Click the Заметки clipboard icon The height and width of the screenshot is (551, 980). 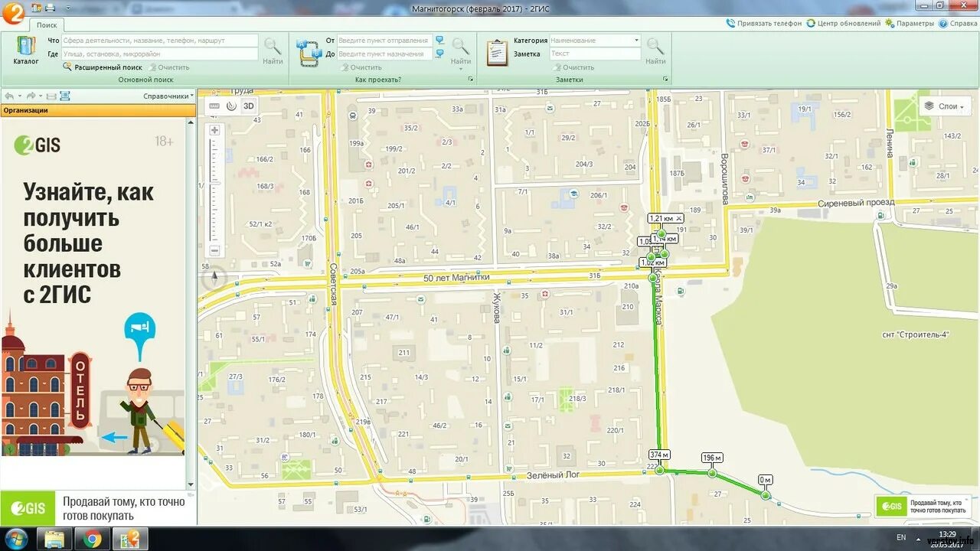497,52
